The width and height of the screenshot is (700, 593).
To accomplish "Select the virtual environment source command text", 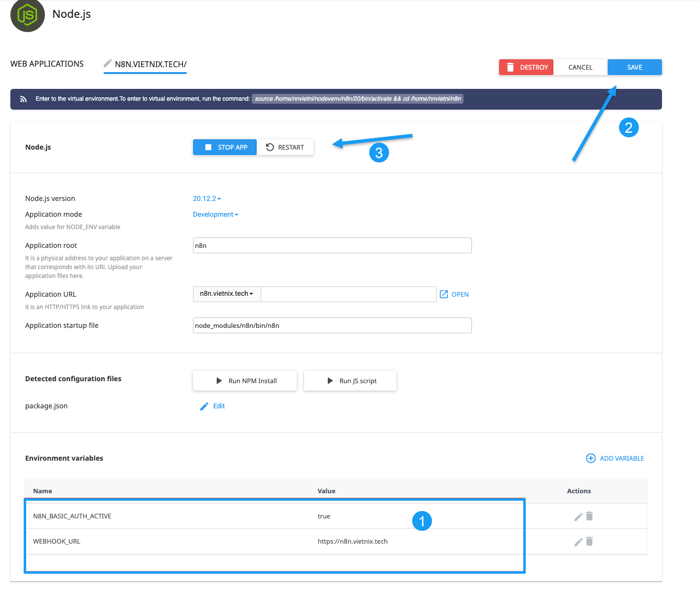I will [357, 99].
